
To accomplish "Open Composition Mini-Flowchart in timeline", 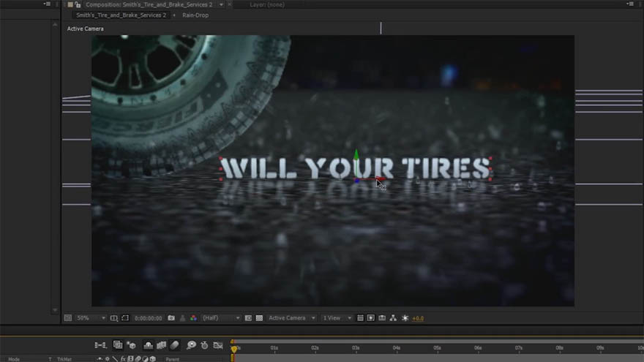I will [100, 345].
